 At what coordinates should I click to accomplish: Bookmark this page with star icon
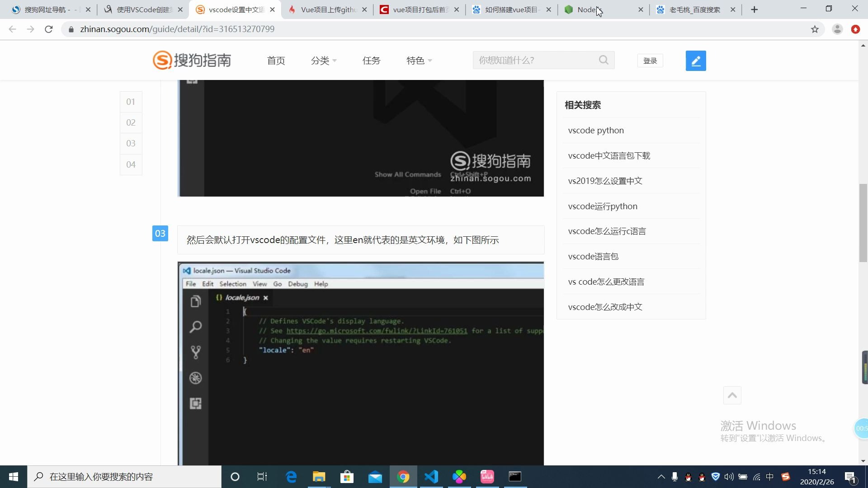[x=815, y=29]
